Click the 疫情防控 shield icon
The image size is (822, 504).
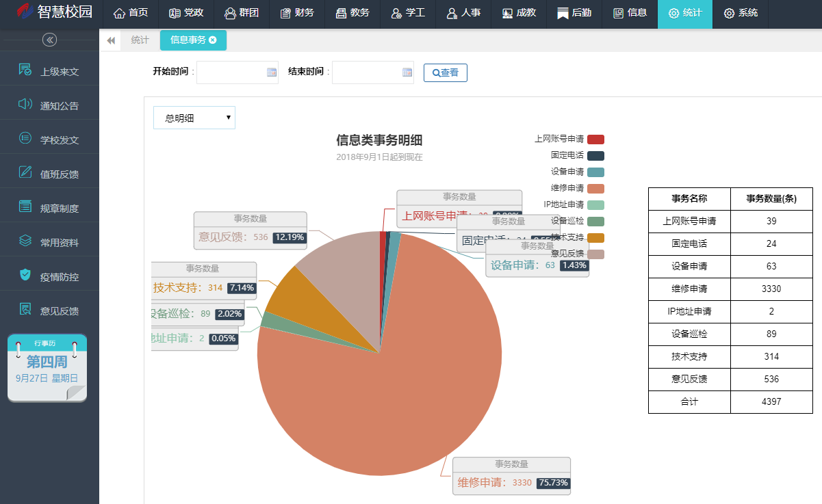(x=25, y=275)
